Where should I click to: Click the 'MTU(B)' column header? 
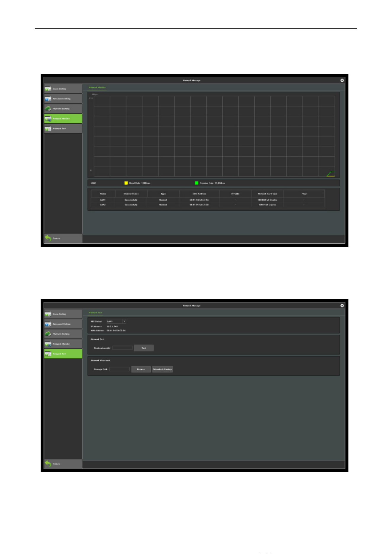click(x=235, y=194)
